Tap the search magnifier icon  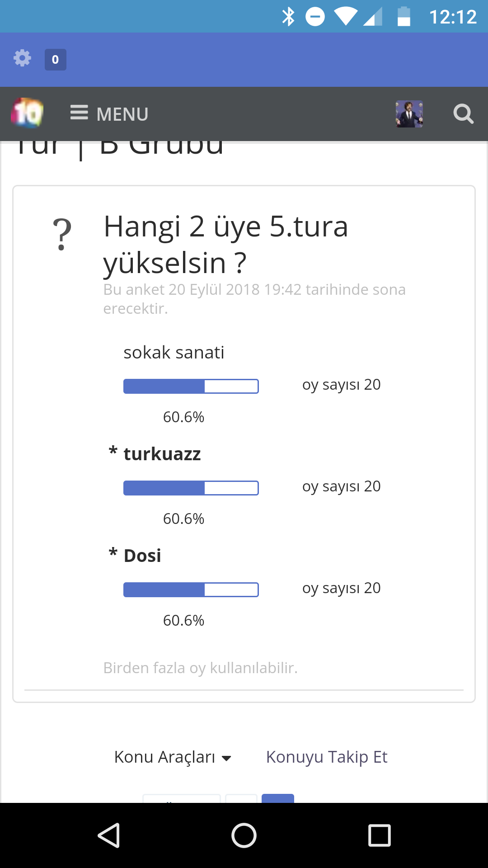pyautogui.click(x=463, y=113)
